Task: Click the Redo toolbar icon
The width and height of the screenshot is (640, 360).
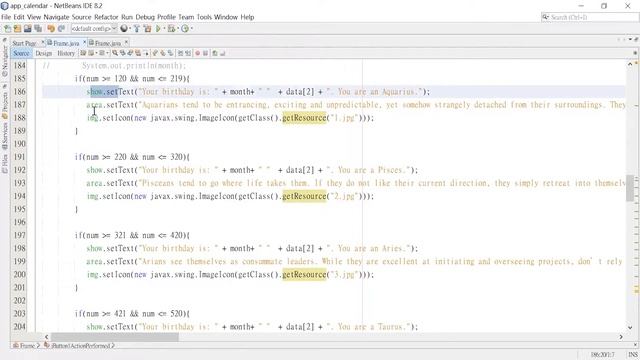Action: (61, 29)
